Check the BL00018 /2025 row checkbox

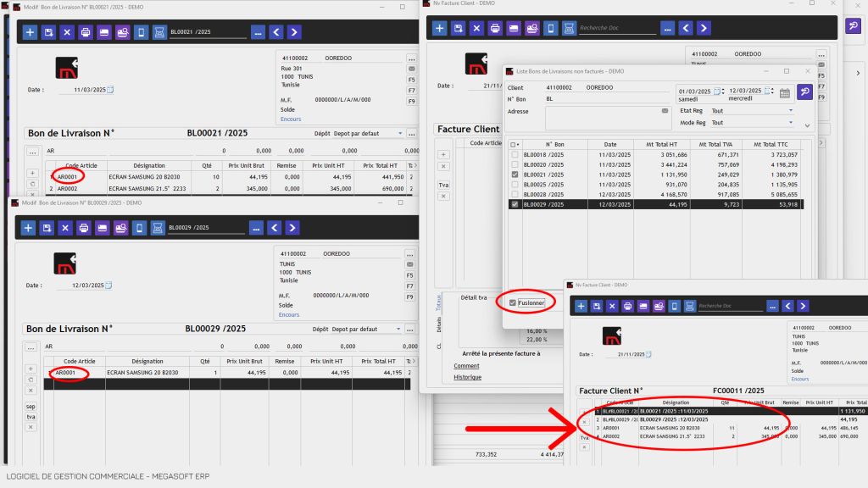pyautogui.click(x=515, y=155)
